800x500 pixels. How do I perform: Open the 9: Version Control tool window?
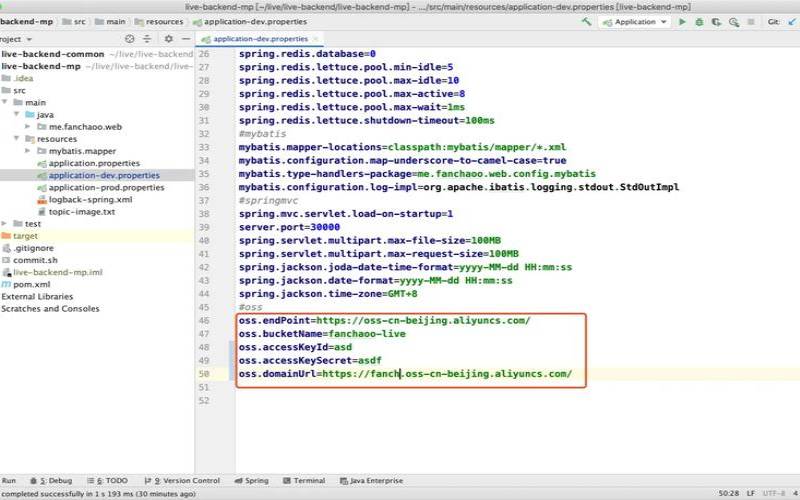(182, 481)
